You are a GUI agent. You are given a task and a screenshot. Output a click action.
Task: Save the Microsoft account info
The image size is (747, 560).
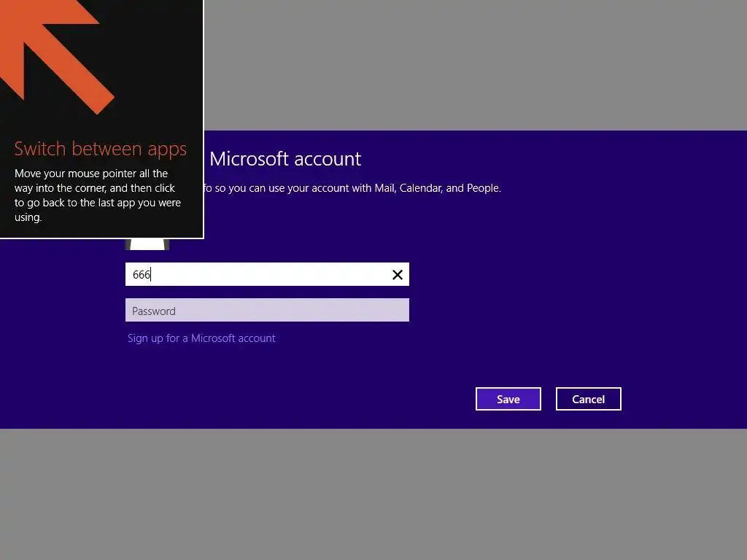coord(508,399)
